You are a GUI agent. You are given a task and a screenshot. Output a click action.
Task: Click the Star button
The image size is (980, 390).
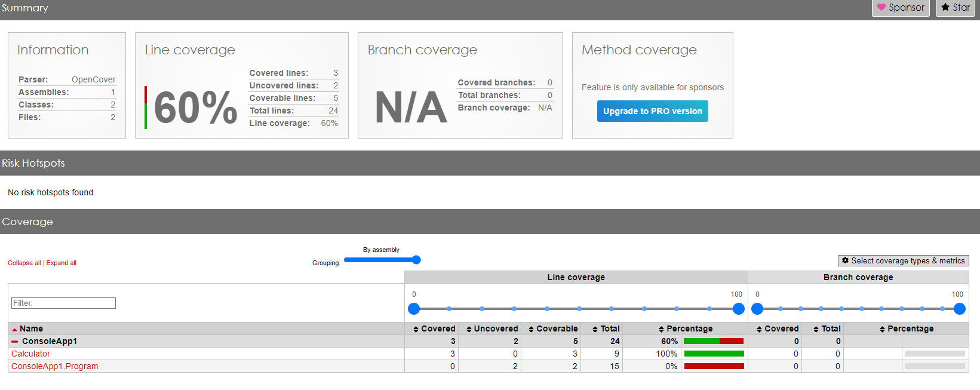956,8
